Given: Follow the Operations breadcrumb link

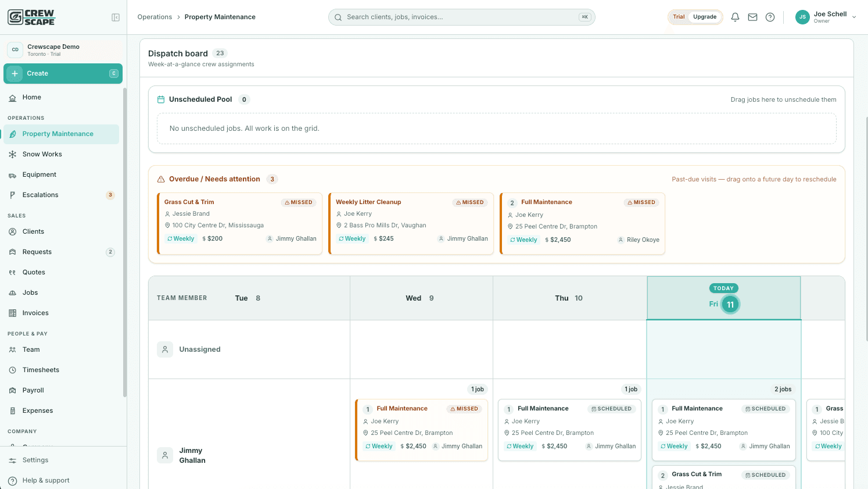Looking at the screenshot, I should [x=155, y=17].
